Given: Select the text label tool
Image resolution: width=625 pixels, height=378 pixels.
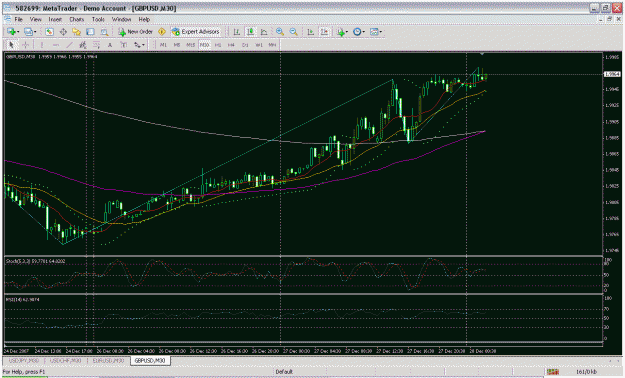Looking at the screenshot, I should point(124,45).
